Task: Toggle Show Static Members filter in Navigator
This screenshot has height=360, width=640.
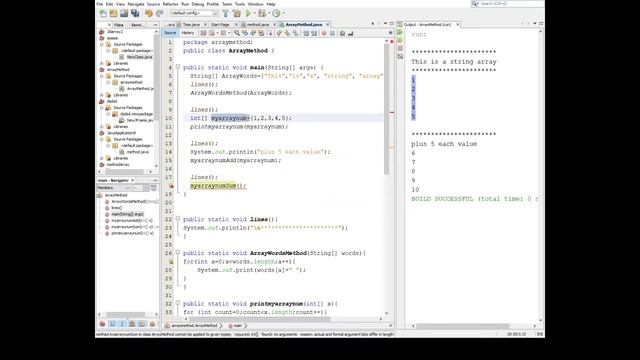Action: coord(122,324)
